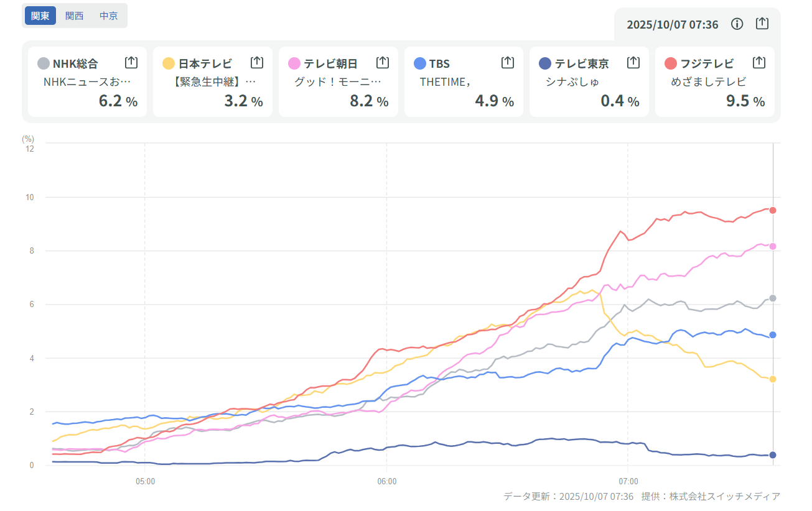This screenshot has width=812, height=511.
Task: Click the share icon next to info icon
Action: (x=762, y=24)
